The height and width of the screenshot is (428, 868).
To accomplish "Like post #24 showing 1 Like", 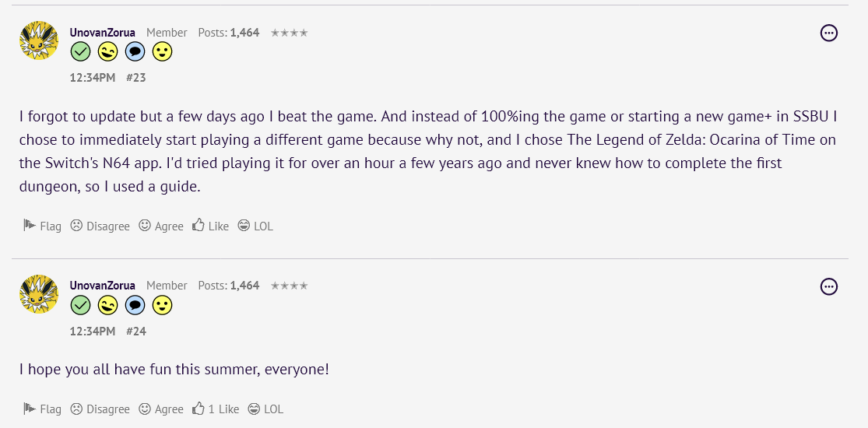I will tap(216, 409).
